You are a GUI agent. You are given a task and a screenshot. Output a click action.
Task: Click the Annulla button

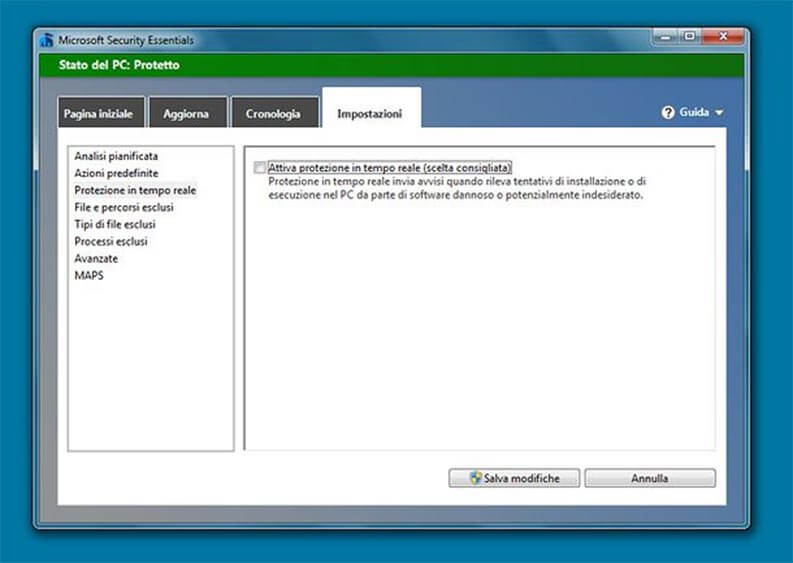650,478
